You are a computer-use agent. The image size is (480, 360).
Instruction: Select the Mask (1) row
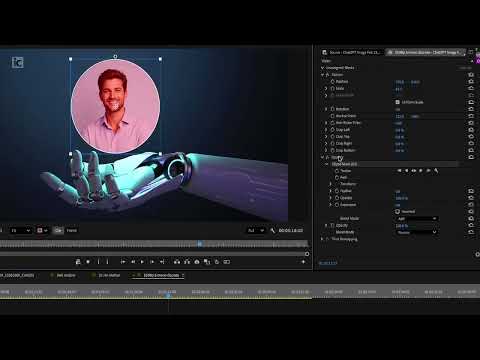392,164
